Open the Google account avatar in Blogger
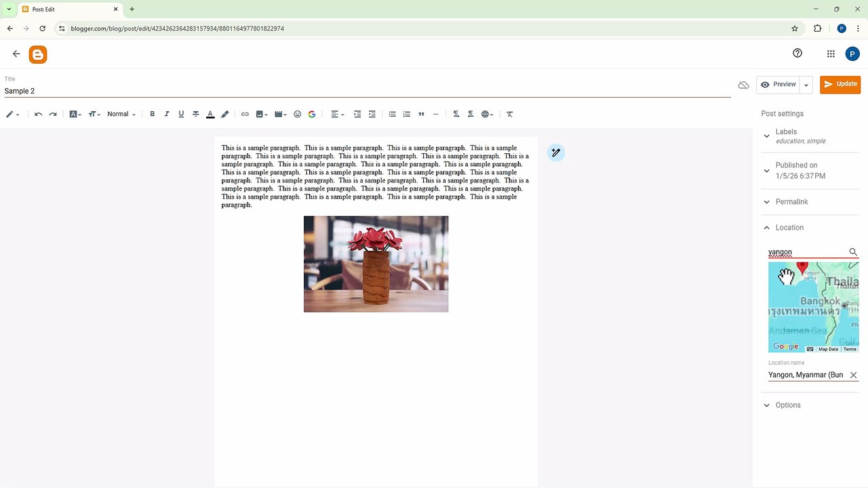Screen dimensions: 868x488 click(x=852, y=54)
